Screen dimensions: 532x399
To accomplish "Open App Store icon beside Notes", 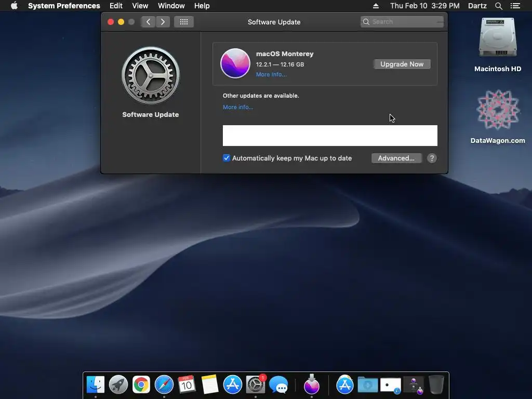I will pos(232,384).
